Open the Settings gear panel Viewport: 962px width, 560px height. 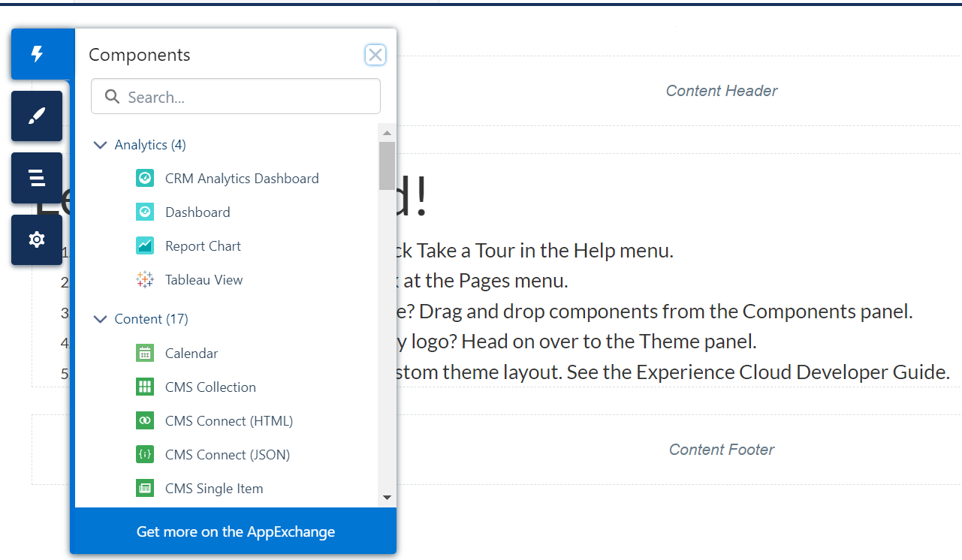point(37,239)
